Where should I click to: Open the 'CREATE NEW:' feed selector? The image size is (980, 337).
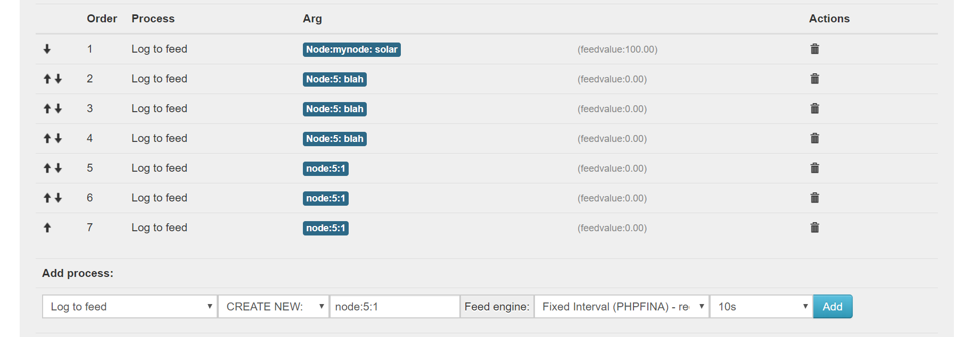(273, 306)
